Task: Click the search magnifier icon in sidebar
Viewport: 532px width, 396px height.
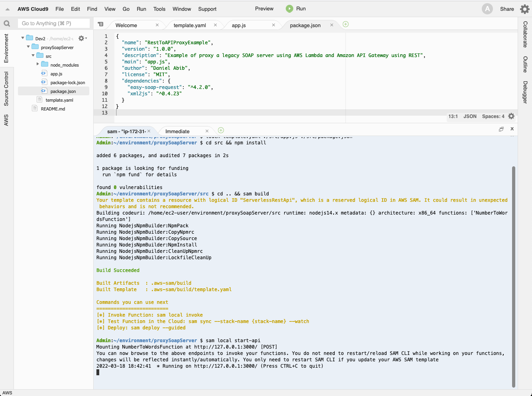Action: pos(7,24)
